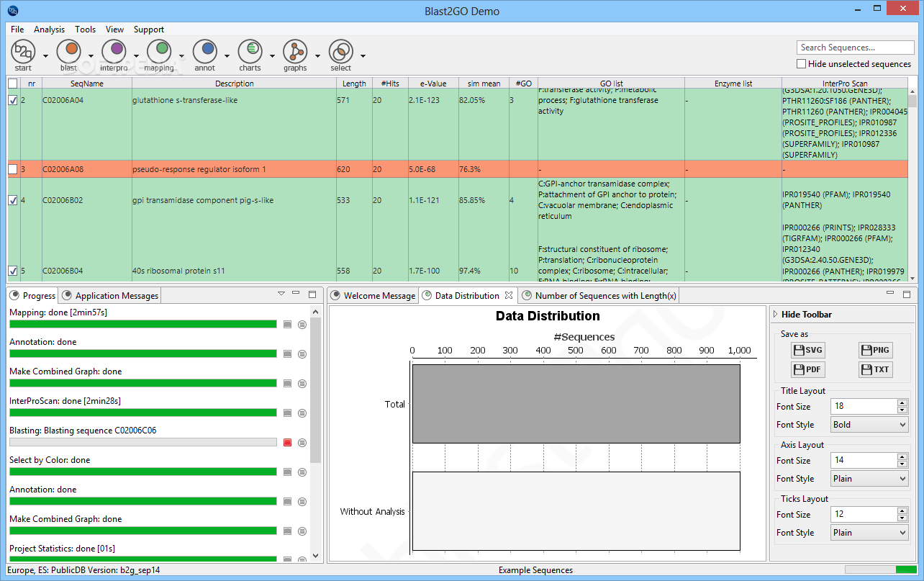
Task: Switch to the Welcome Message tab
Action: click(x=373, y=295)
